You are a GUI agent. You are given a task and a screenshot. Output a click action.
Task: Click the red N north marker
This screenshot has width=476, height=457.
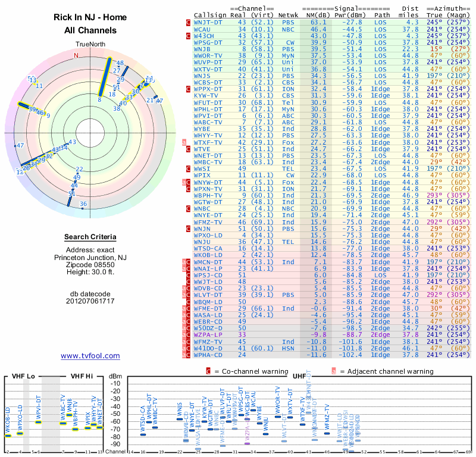pos(76,55)
